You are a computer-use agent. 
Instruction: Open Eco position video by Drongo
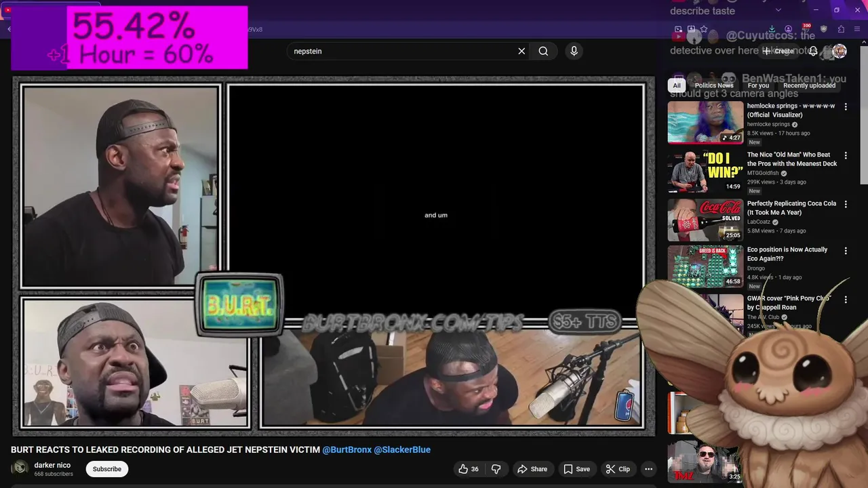[705, 266]
